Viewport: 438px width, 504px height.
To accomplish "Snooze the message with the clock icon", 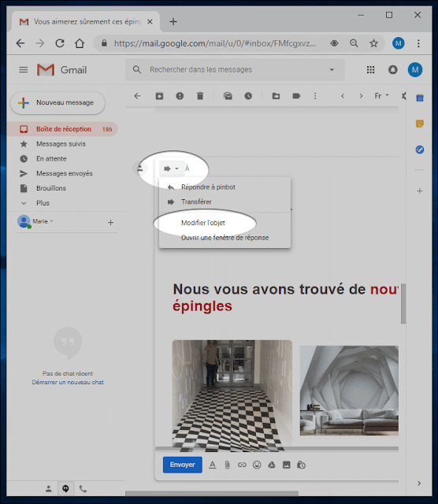I will (x=248, y=96).
